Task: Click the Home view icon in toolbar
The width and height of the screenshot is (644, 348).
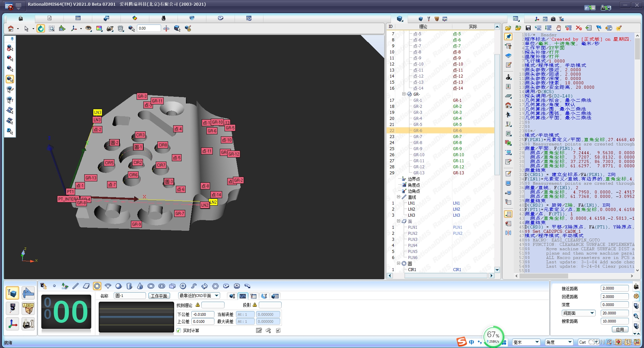Action: pyautogui.click(x=11, y=29)
